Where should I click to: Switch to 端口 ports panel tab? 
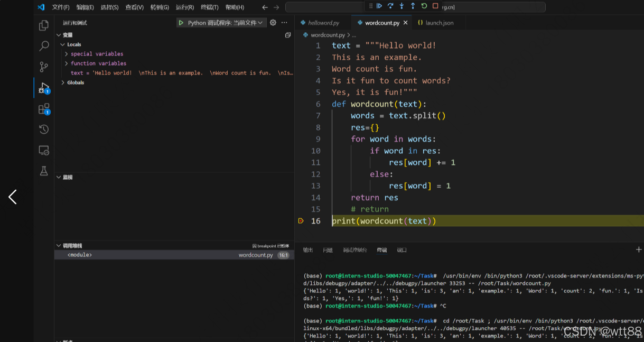pyautogui.click(x=402, y=249)
